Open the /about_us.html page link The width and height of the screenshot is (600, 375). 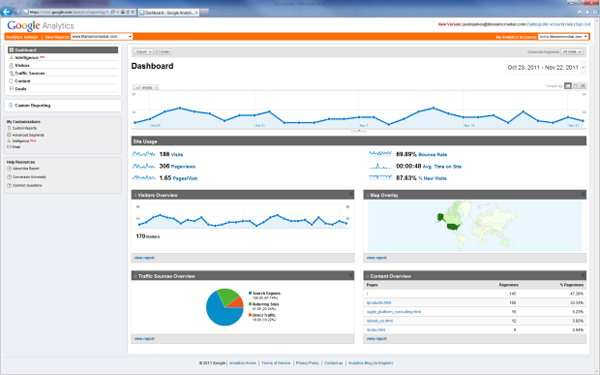[x=380, y=321]
